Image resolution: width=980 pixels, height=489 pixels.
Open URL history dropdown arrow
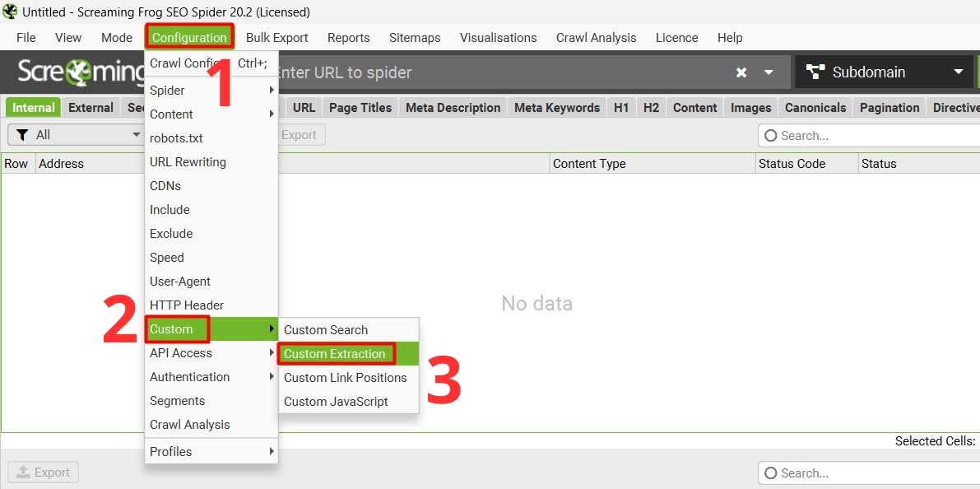(x=769, y=72)
